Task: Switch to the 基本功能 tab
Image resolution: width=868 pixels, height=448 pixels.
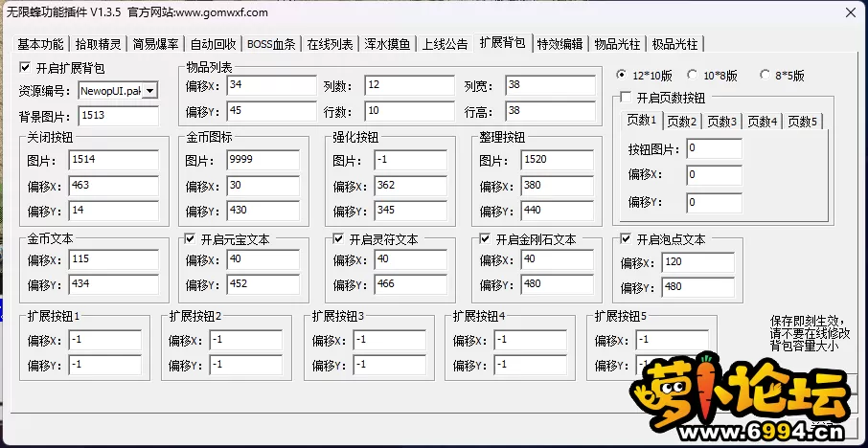Action: click(x=40, y=44)
